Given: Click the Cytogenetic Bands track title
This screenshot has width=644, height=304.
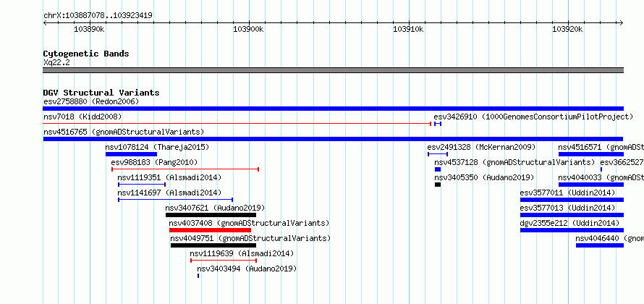Looking at the screenshot, I should 86,54.
